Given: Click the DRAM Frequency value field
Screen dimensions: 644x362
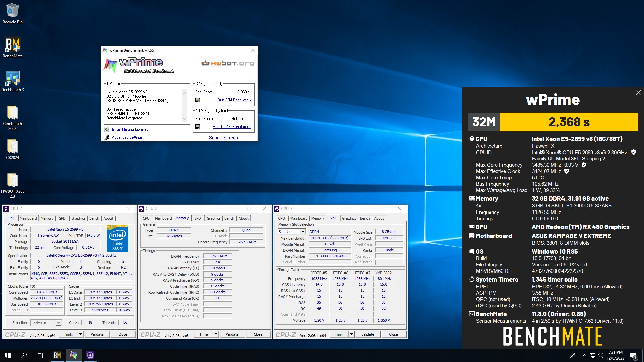Looking at the screenshot, I should pyautogui.click(x=217, y=256).
